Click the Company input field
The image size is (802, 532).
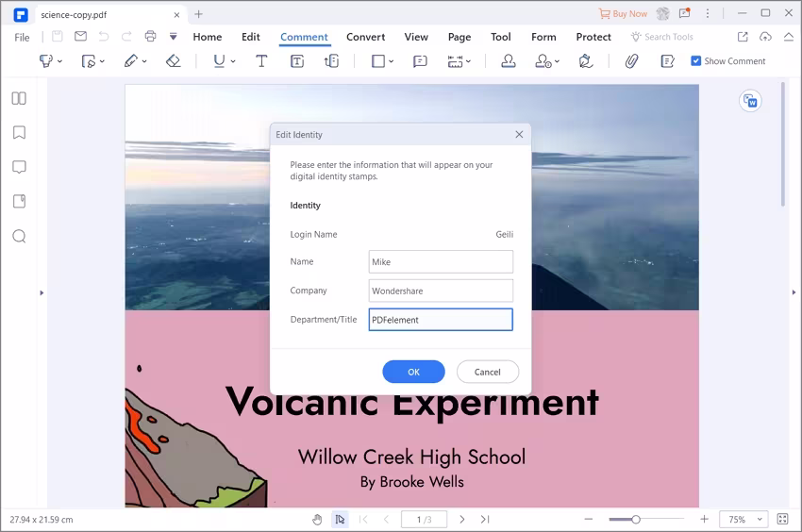pos(441,291)
